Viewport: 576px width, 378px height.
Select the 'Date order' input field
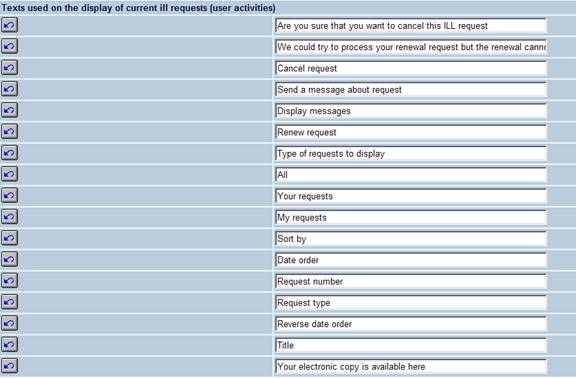click(x=411, y=260)
